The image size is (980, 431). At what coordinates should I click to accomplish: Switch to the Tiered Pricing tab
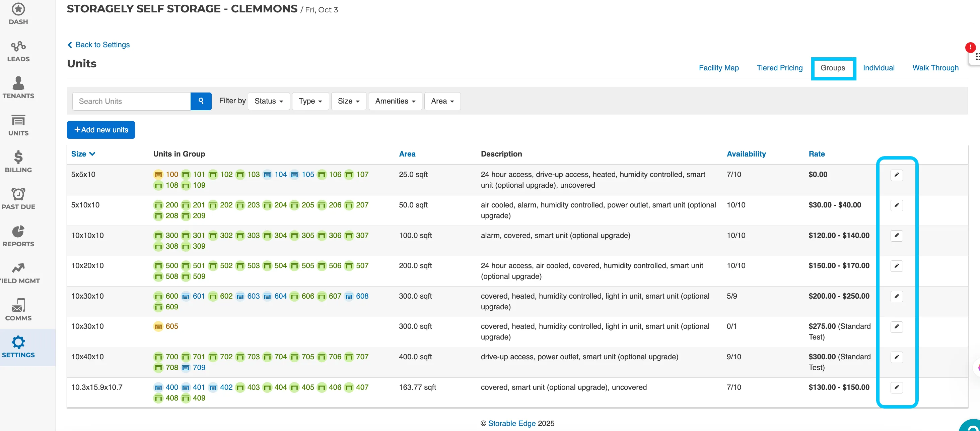(779, 68)
